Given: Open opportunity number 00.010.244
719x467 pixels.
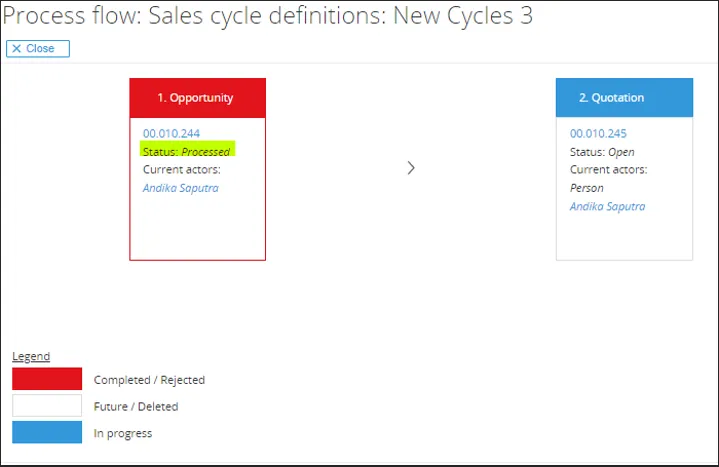Looking at the screenshot, I should point(170,133).
